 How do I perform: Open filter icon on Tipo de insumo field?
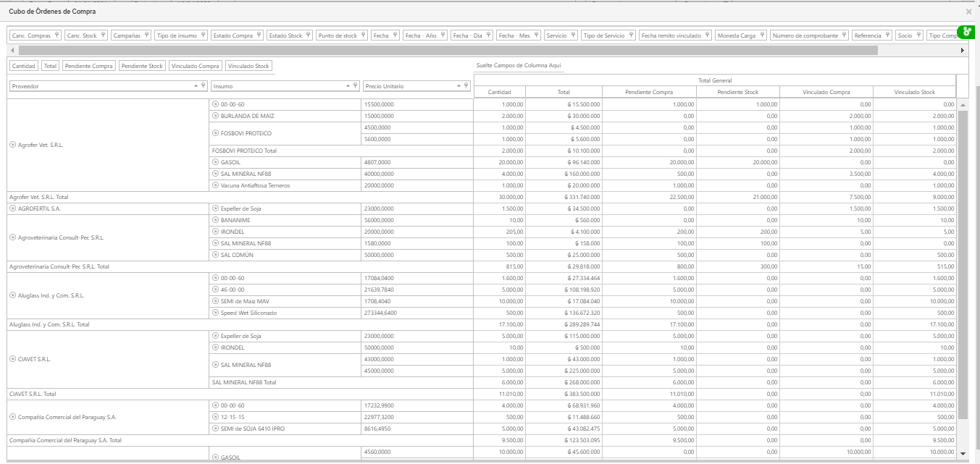(202, 35)
